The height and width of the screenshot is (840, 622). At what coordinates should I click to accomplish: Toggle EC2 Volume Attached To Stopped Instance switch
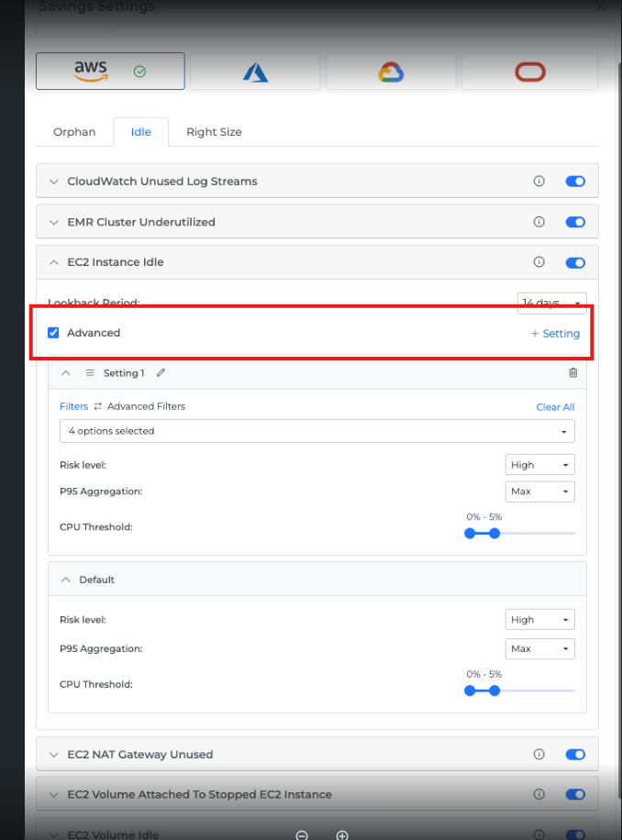[575, 794]
